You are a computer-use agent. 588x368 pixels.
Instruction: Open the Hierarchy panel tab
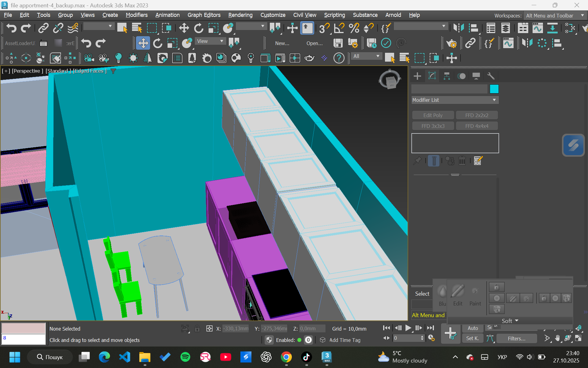tap(447, 76)
